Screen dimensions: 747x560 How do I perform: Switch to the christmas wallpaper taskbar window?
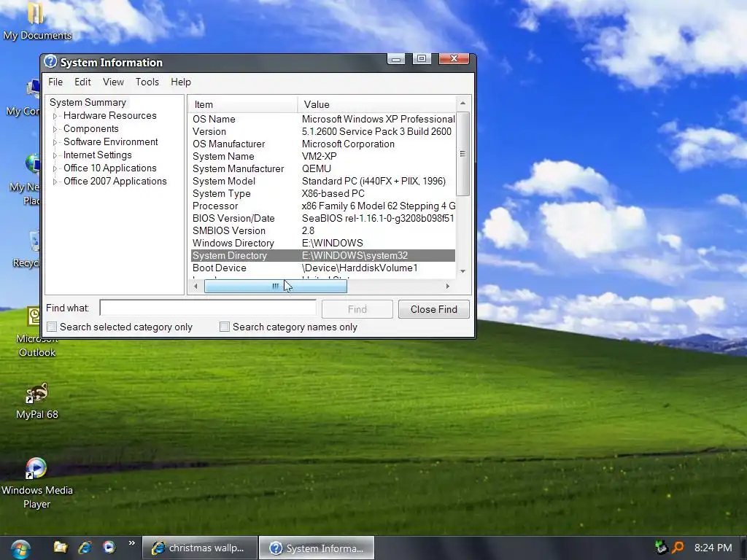200,548
